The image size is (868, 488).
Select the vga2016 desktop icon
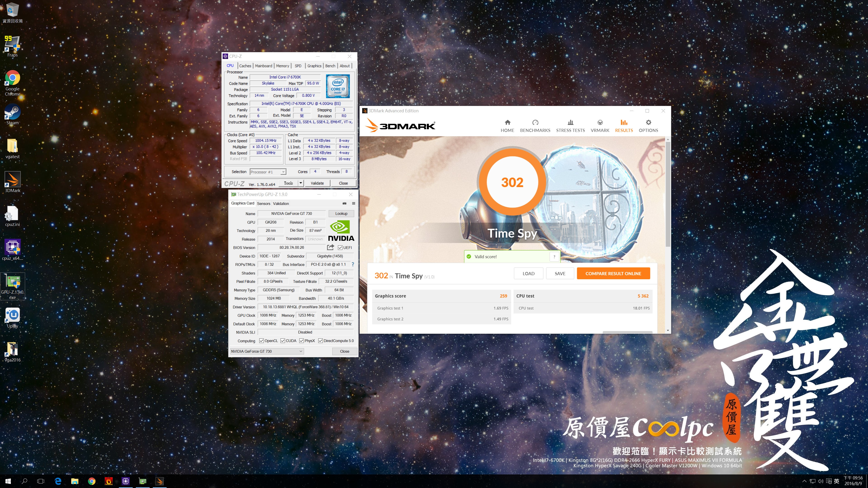(x=12, y=352)
